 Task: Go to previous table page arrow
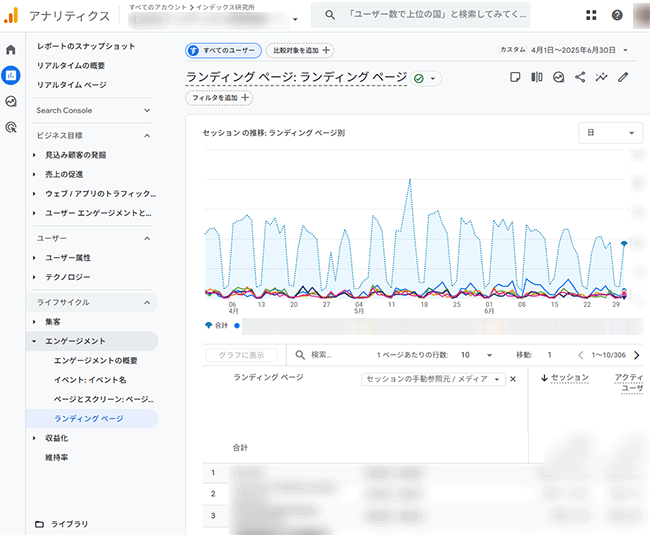pos(581,355)
